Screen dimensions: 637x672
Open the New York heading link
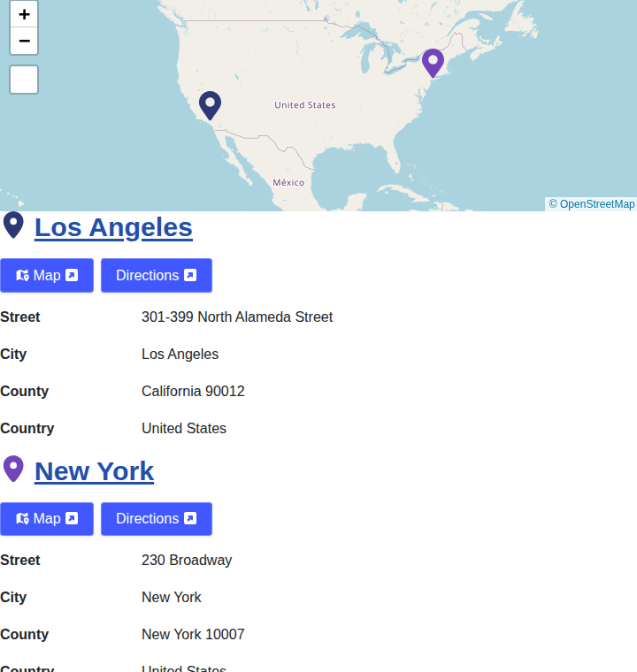pos(94,471)
